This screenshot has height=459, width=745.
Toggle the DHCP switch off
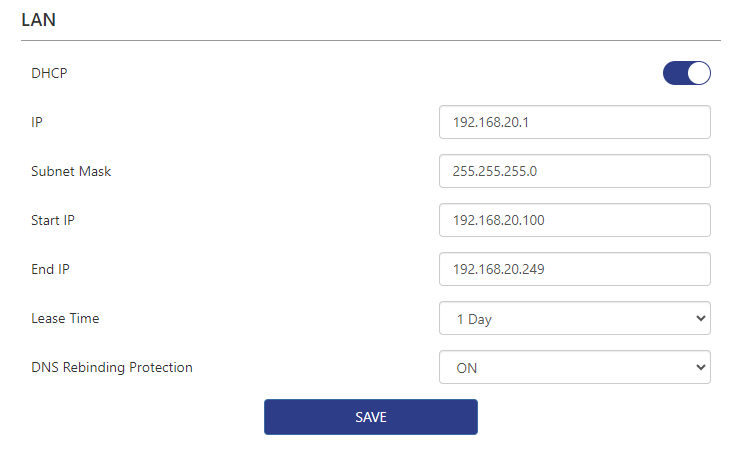(686, 73)
